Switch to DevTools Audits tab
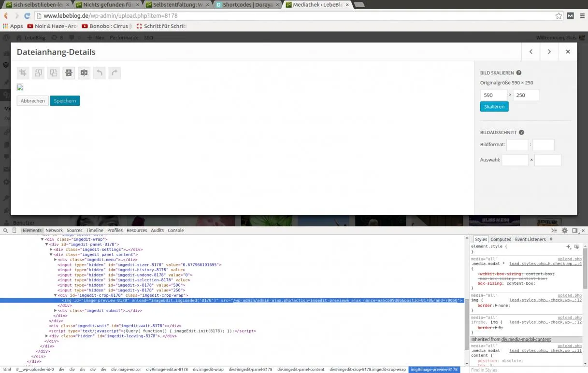This screenshot has height=373, width=588. (158, 231)
